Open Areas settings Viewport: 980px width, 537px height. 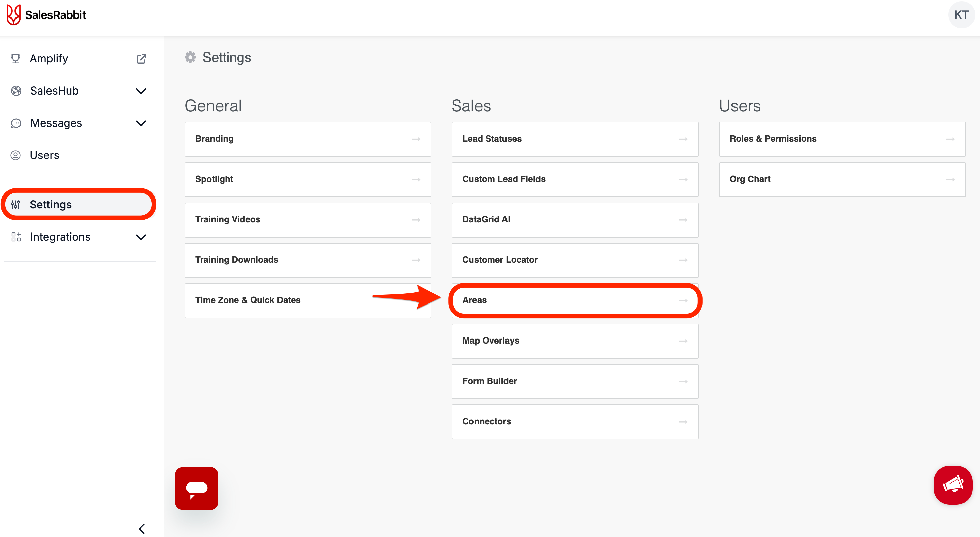pos(575,300)
